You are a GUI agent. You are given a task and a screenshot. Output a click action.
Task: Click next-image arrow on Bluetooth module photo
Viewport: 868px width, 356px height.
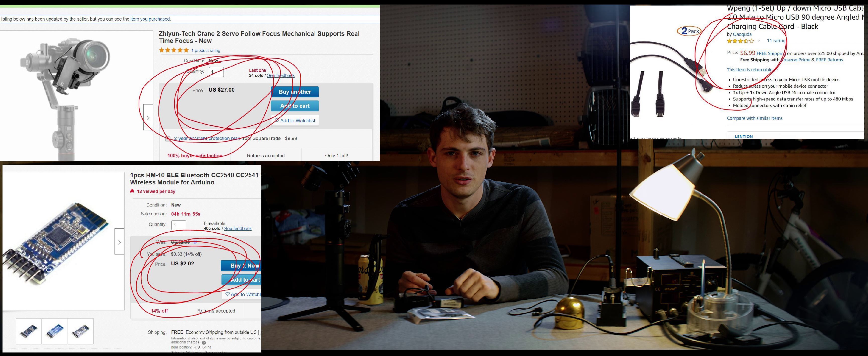tap(119, 242)
